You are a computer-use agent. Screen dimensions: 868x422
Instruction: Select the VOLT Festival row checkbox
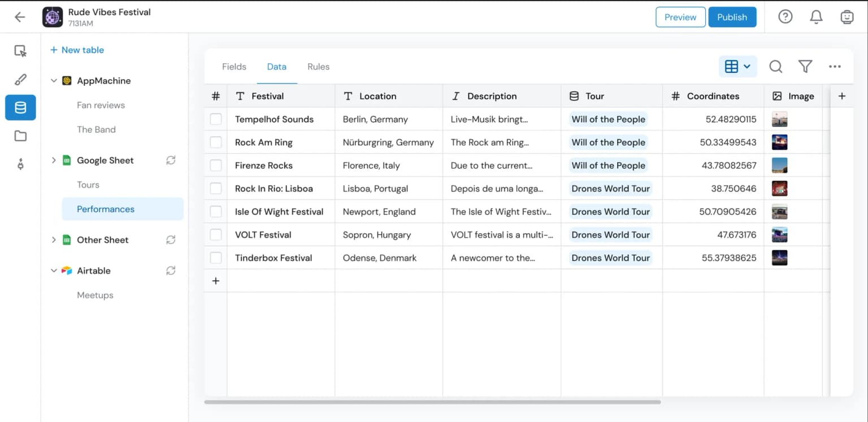point(215,234)
